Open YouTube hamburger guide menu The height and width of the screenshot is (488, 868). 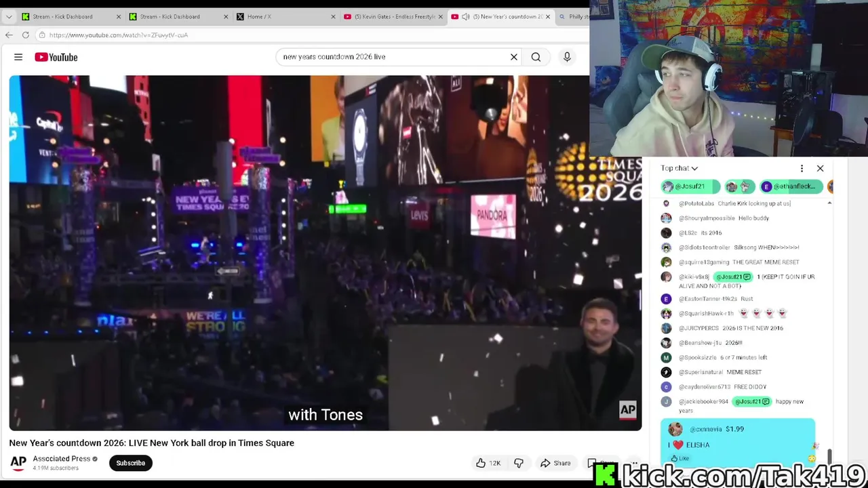18,57
